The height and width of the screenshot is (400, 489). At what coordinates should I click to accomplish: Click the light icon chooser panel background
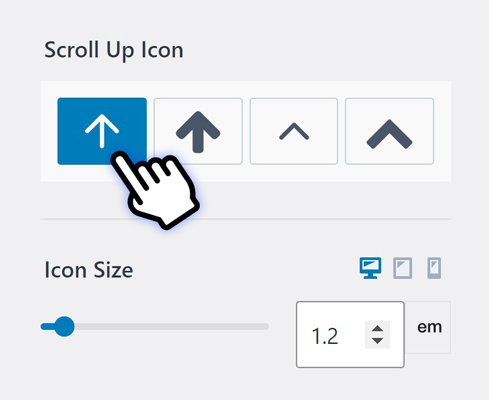pyautogui.click(x=246, y=173)
